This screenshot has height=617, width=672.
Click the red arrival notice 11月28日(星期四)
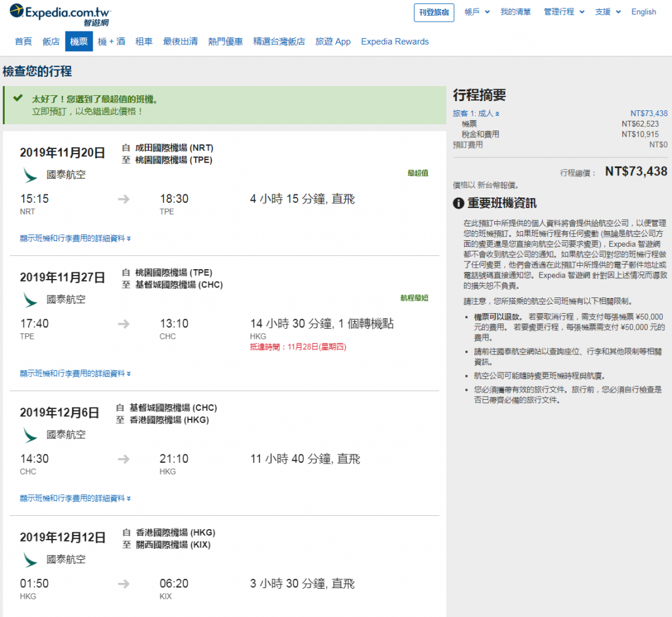tap(298, 347)
